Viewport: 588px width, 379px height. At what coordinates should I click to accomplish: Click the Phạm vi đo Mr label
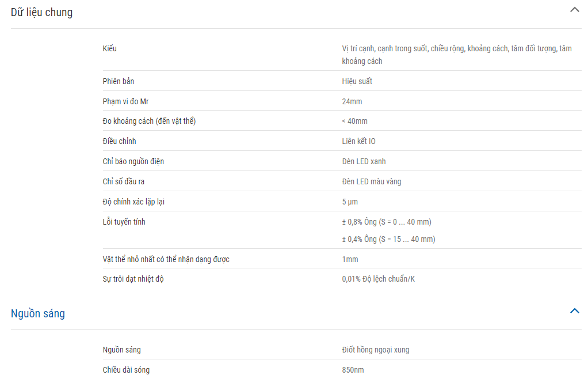125,101
